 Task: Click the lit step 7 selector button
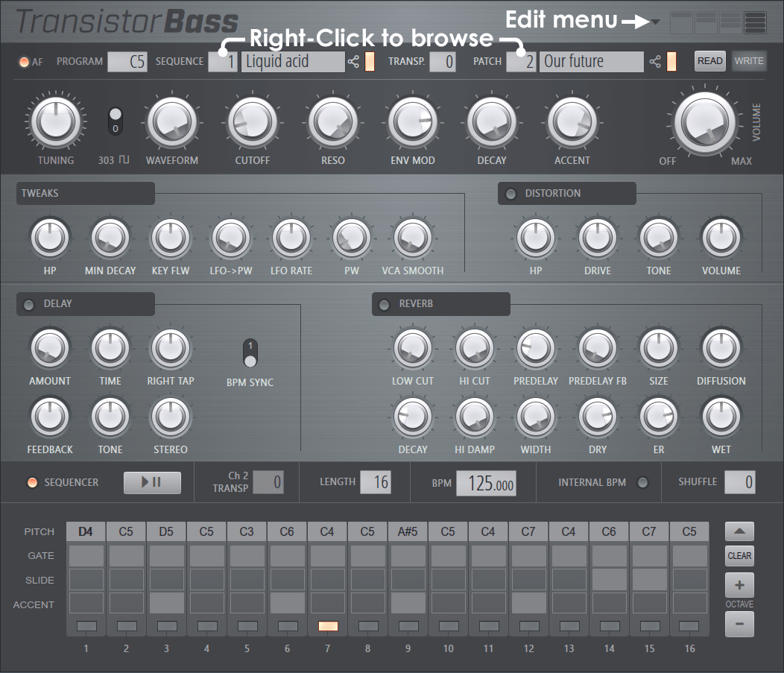tap(328, 626)
